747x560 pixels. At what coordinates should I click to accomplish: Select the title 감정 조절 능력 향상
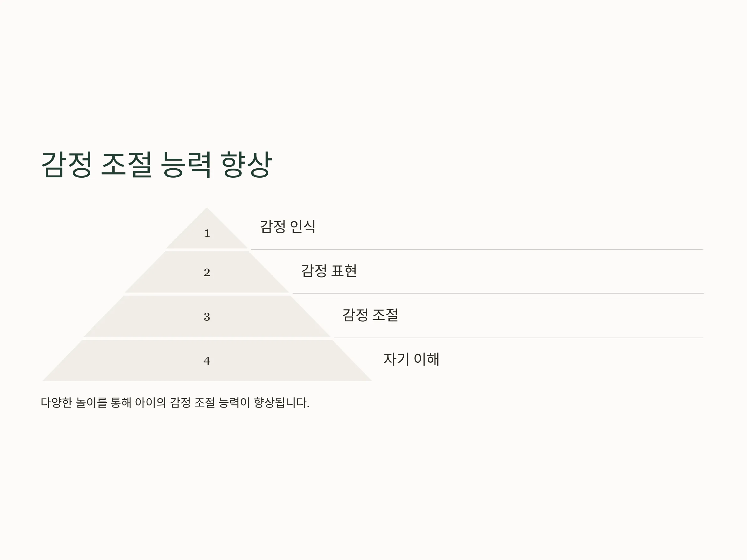[156, 164]
